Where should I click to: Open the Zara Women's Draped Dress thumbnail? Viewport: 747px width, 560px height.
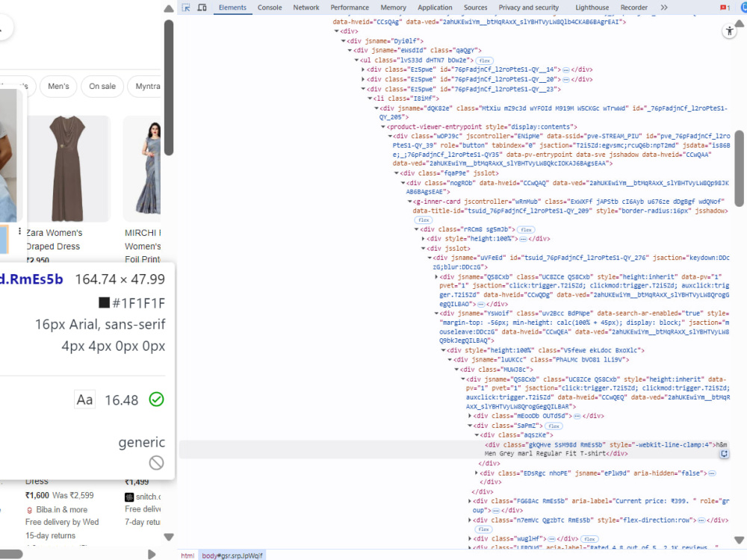[67, 169]
